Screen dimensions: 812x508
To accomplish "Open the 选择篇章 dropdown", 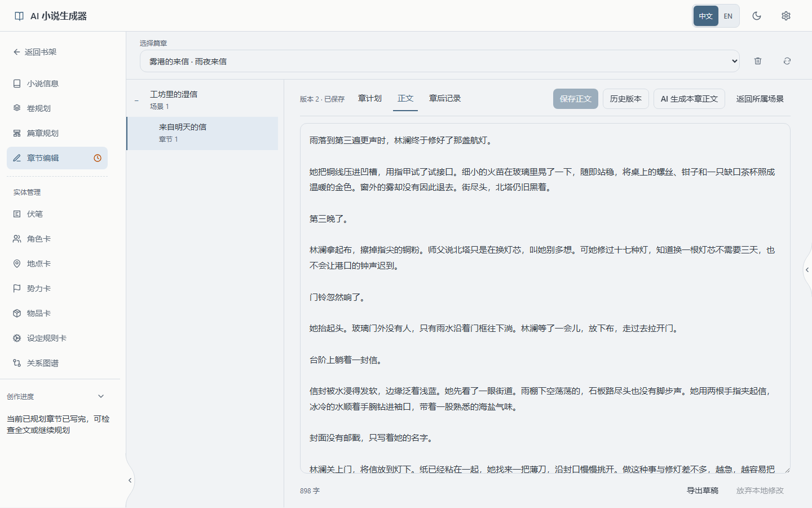I will point(440,61).
